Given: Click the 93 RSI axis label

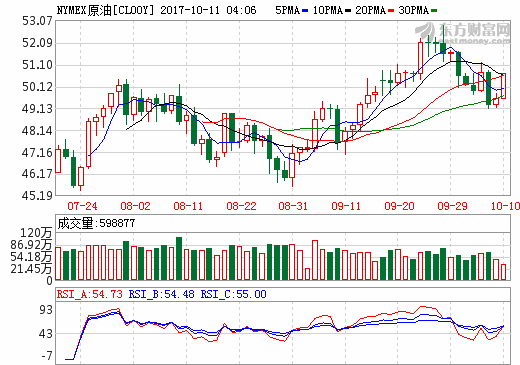Looking at the screenshot, I should (x=46, y=310).
